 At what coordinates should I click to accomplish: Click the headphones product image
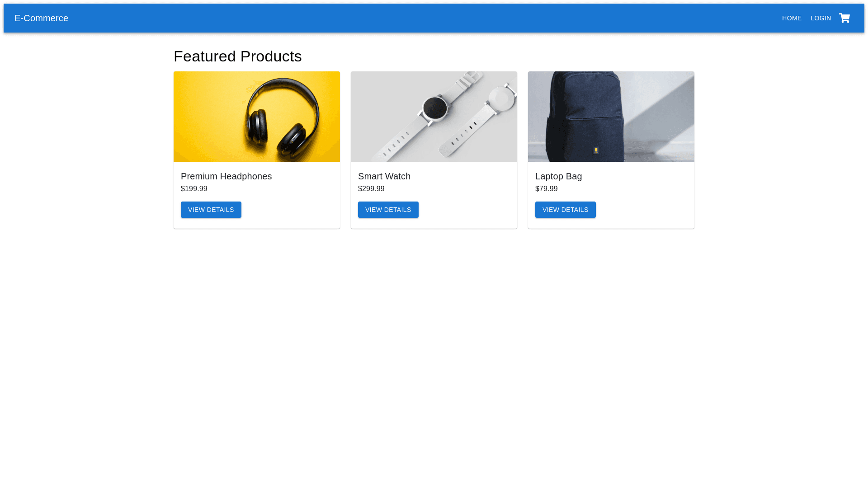256,117
